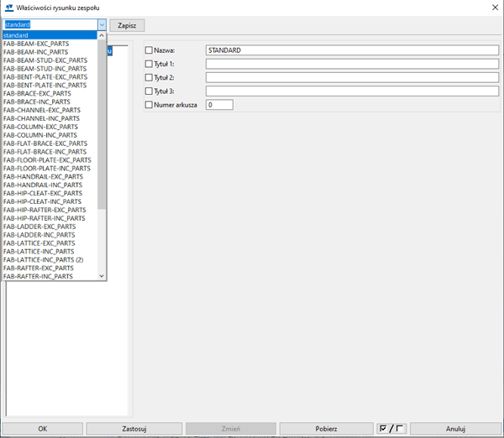Check the Numer arkusza checkbox

pos(150,105)
